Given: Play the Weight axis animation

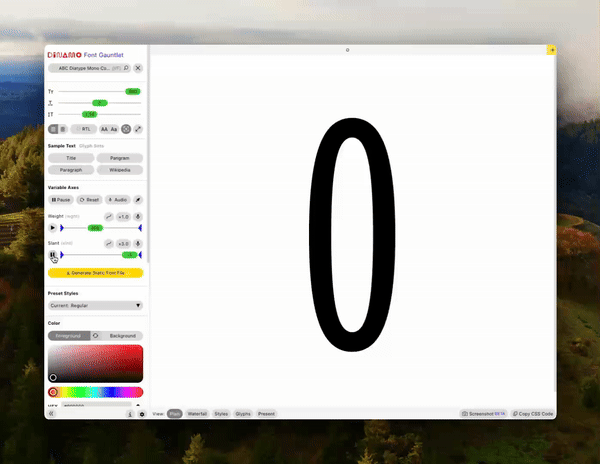Looking at the screenshot, I should tap(53, 228).
